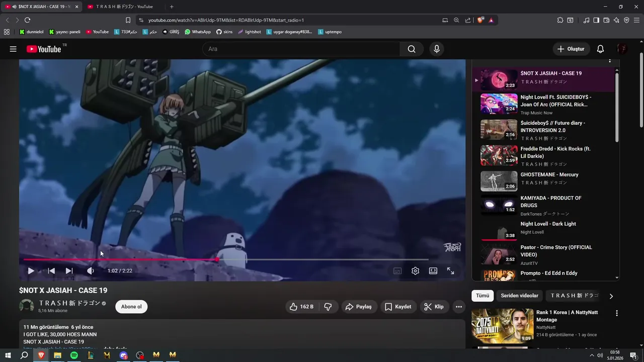Open Rank 1 Korea NattyNatt Montage thumbnail
Screen dimensions: 644x362
[x=502, y=326]
